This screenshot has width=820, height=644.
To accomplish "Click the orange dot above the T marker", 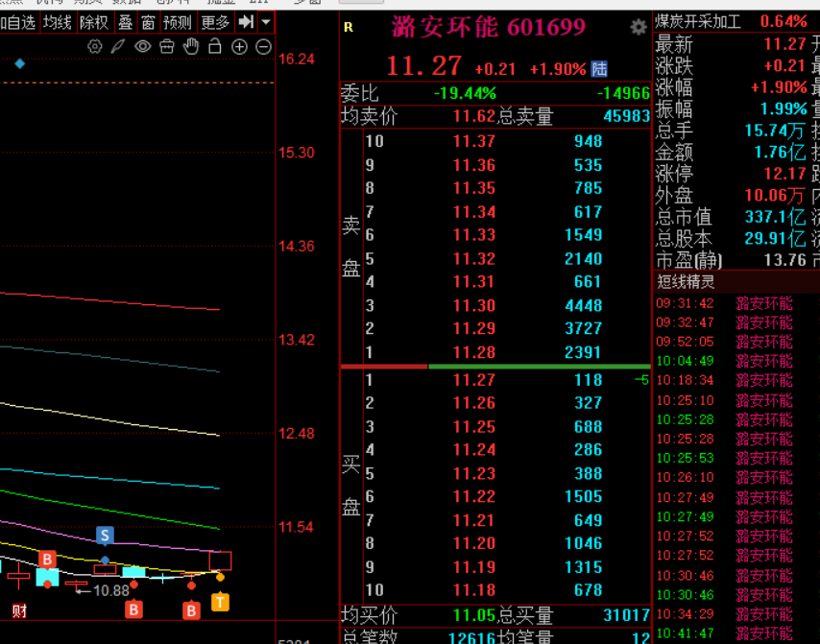I will point(220,578).
